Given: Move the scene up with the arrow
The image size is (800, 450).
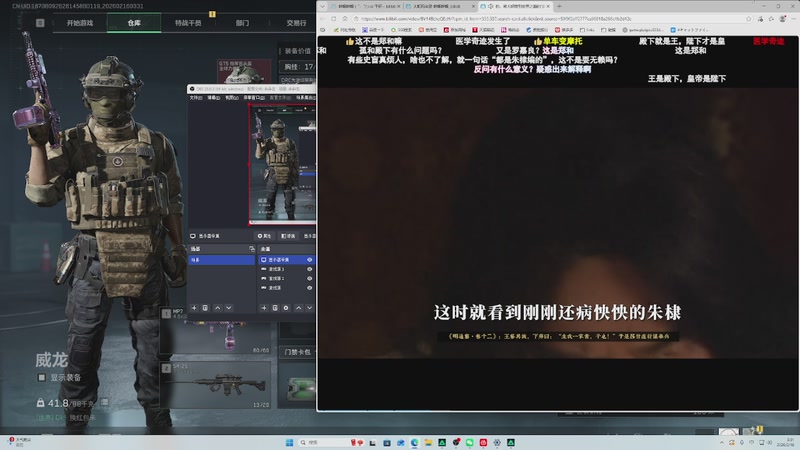Looking at the screenshot, I should pos(218,308).
